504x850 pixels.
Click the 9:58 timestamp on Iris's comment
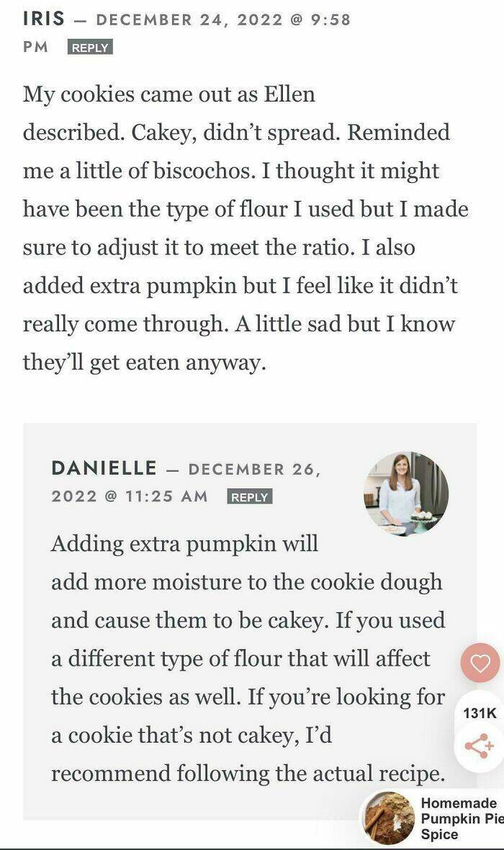click(x=329, y=19)
